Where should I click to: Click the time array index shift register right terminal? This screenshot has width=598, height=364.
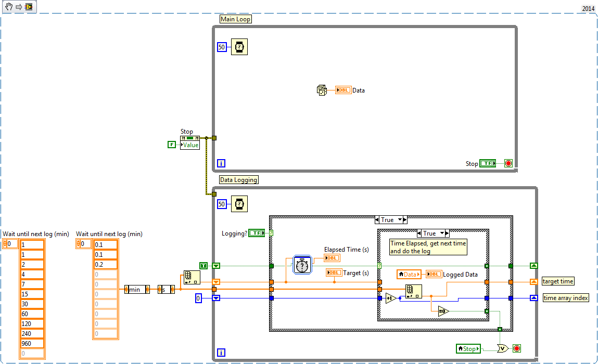tap(534, 297)
